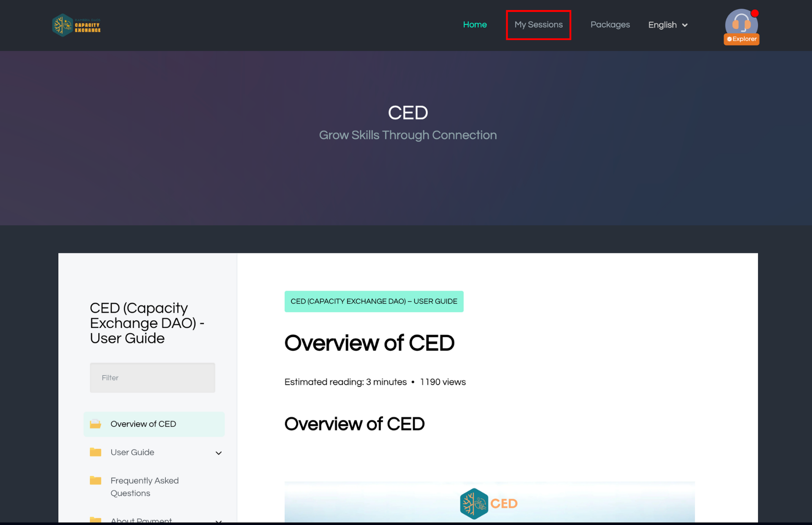Screen dimensions: 812x525
Task: Open About Payment sidebar entry
Action: [141, 520]
